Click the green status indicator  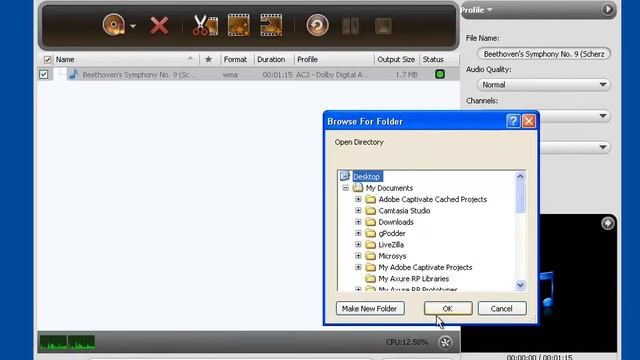coord(440,74)
